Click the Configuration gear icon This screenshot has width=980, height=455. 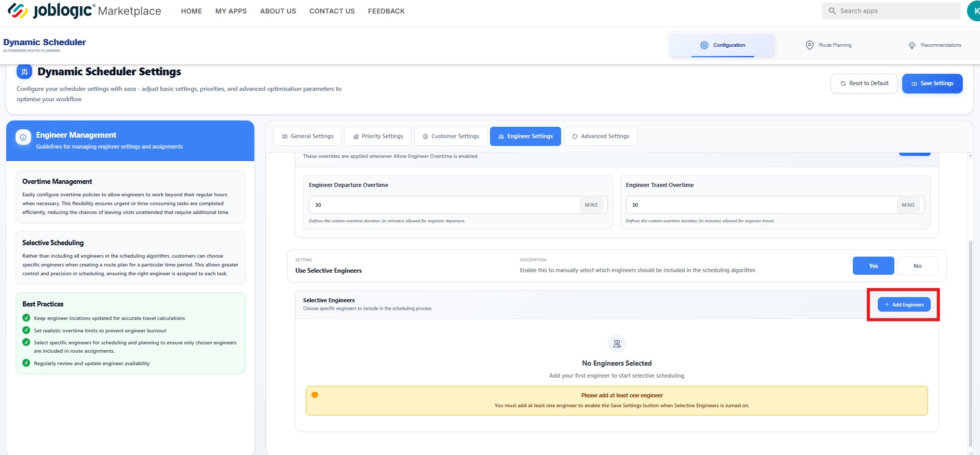pyautogui.click(x=704, y=45)
